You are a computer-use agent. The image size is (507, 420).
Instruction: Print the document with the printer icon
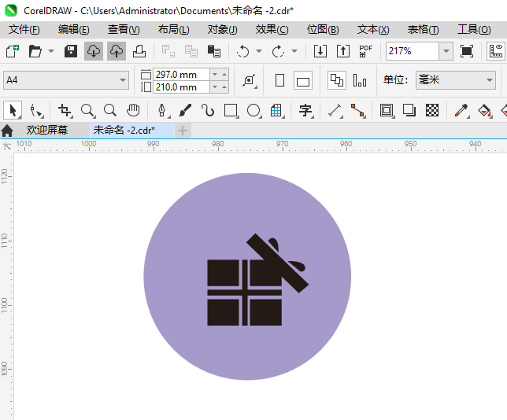click(139, 51)
